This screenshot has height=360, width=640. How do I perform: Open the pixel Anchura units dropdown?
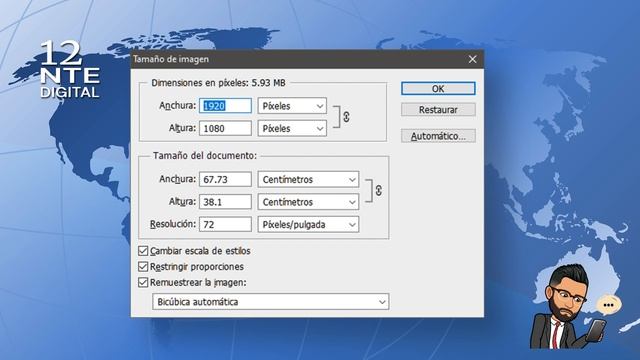click(x=292, y=106)
